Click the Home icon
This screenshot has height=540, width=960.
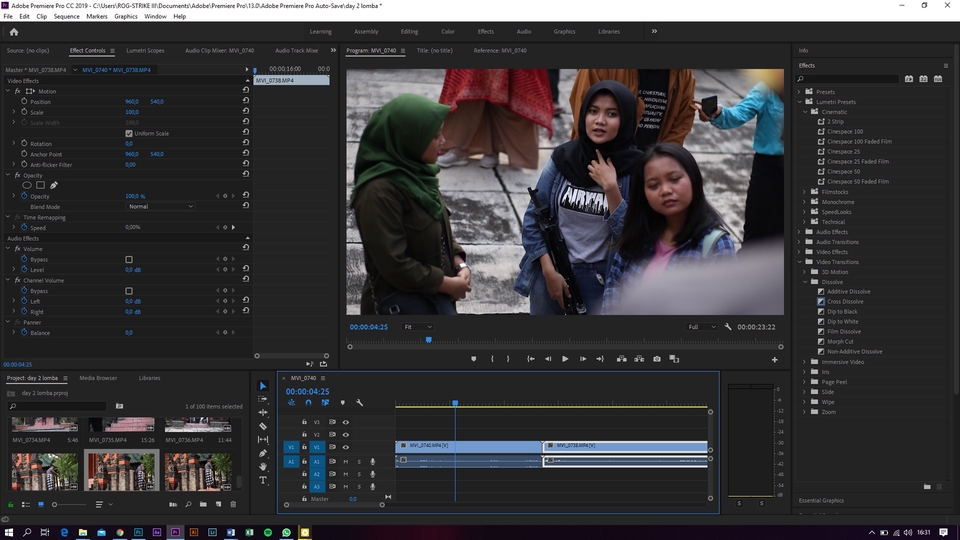[x=13, y=32]
